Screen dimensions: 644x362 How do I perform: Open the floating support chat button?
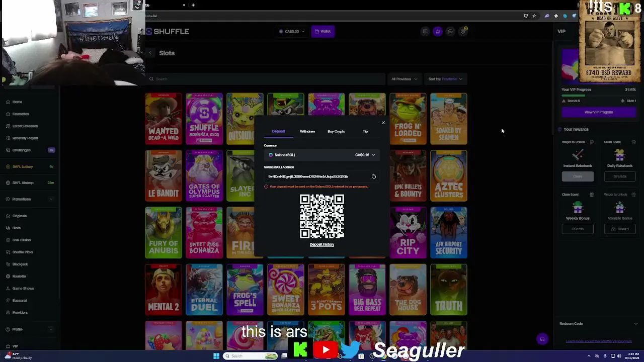[x=542, y=339]
